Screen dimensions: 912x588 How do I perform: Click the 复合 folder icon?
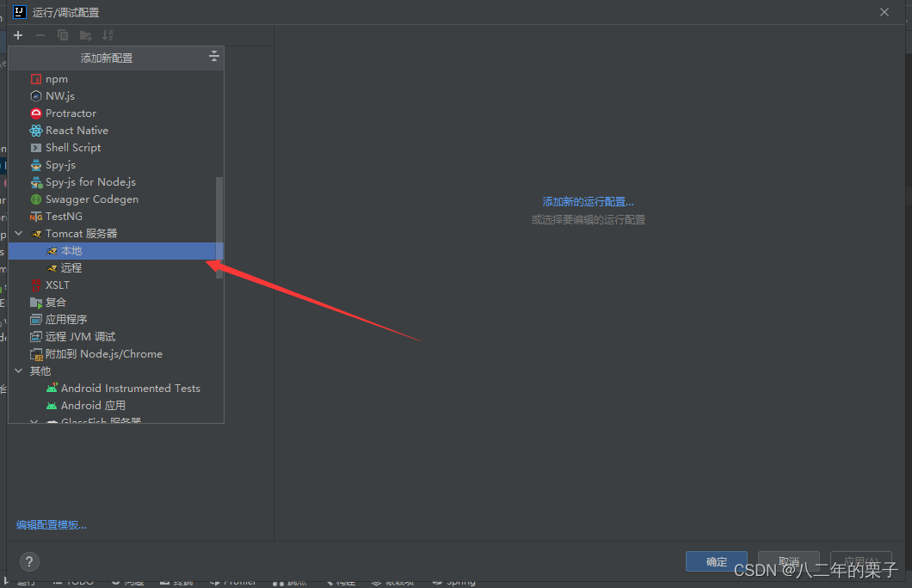click(36, 303)
